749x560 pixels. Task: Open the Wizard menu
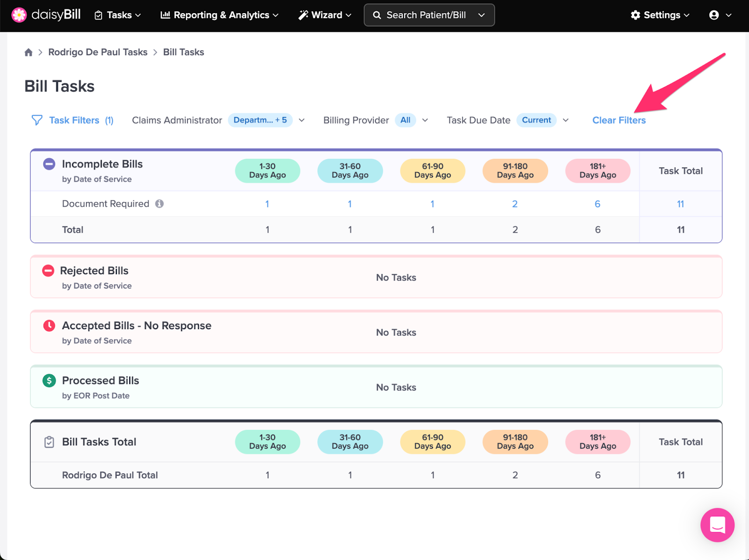[x=324, y=15]
